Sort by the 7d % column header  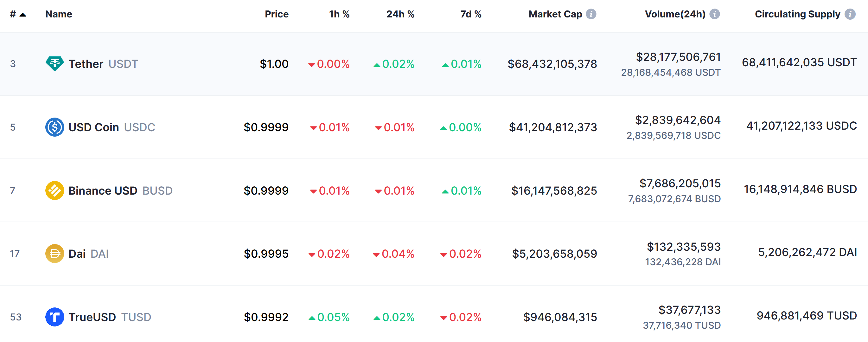[470, 14]
